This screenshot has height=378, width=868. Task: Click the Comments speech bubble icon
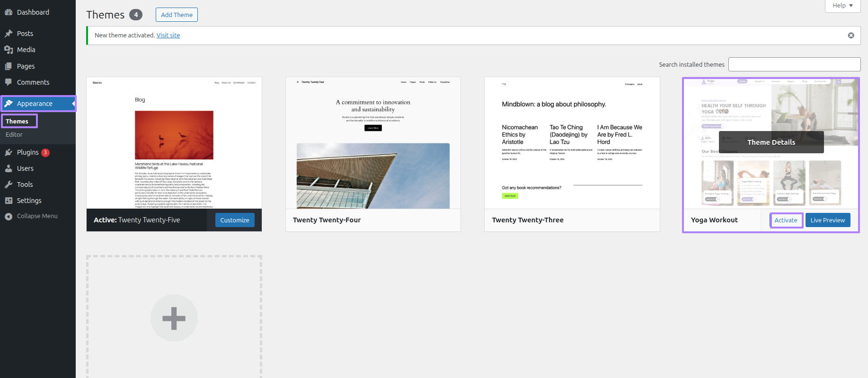(x=9, y=82)
